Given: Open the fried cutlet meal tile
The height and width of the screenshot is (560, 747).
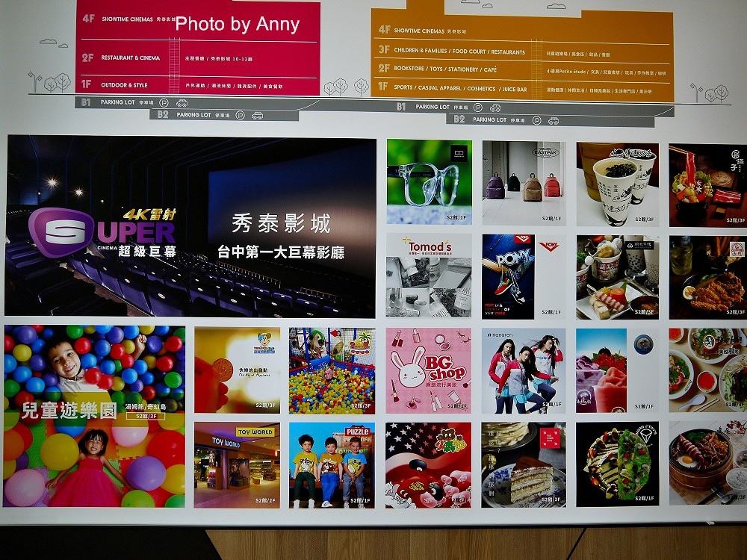Looking at the screenshot, I should [x=707, y=278].
